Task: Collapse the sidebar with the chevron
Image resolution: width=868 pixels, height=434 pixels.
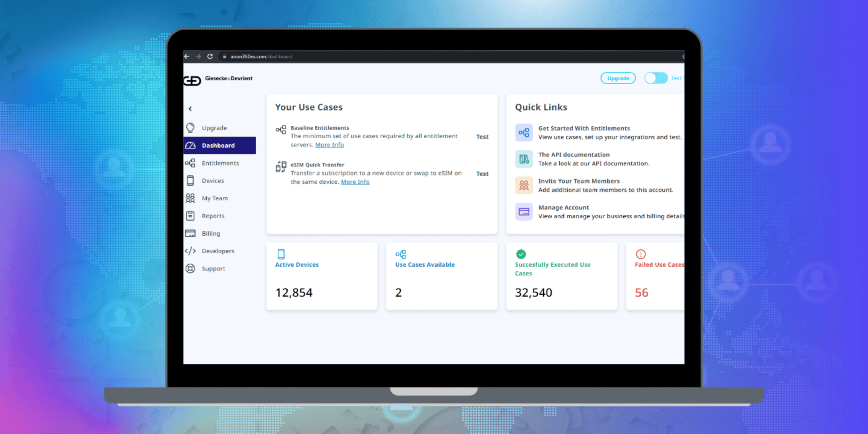Action: (x=190, y=109)
